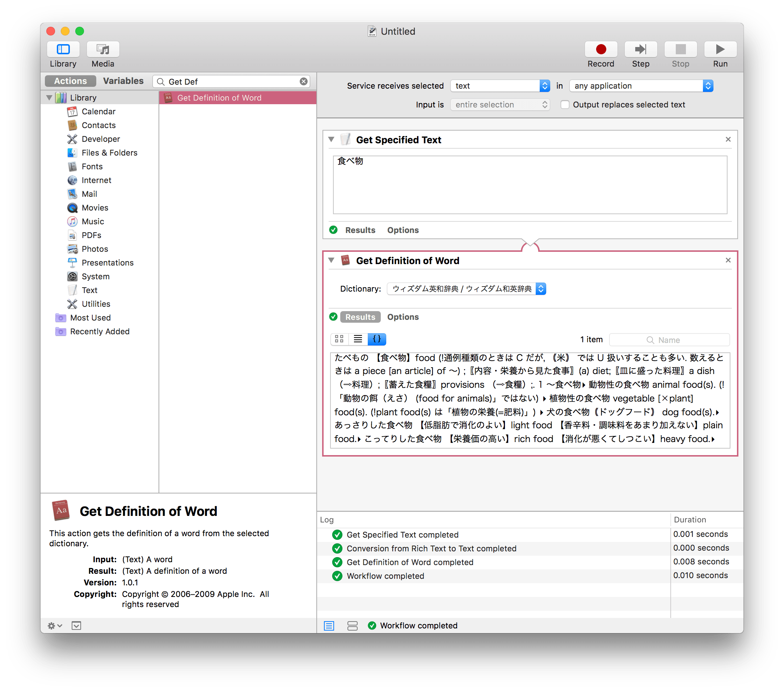Viewport: 784px width, 691px height.
Task: Show results as raw value with braces icon
Action: coord(377,339)
